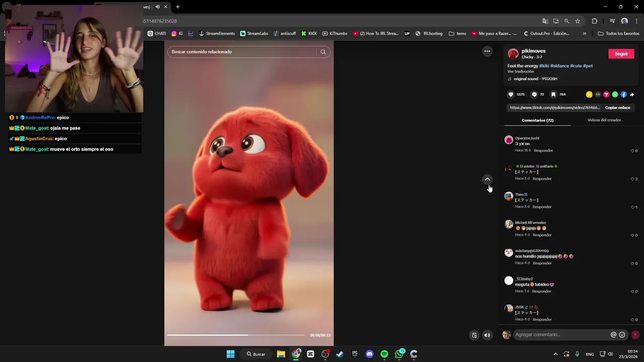Click the yellow repost icon
This screenshot has height=362, width=644.
tap(589, 95)
